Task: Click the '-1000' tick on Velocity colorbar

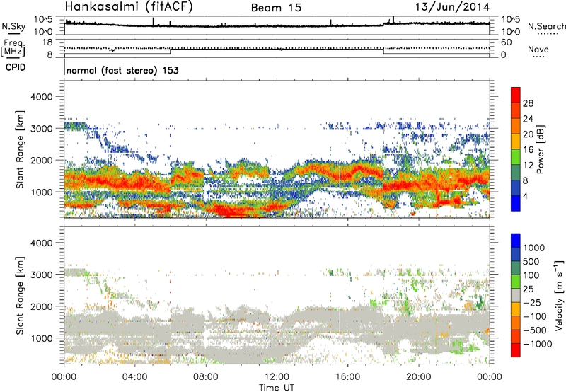Action: (x=537, y=344)
